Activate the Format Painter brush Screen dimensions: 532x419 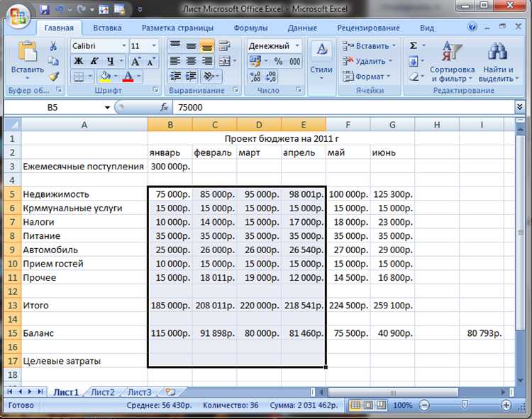point(54,77)
